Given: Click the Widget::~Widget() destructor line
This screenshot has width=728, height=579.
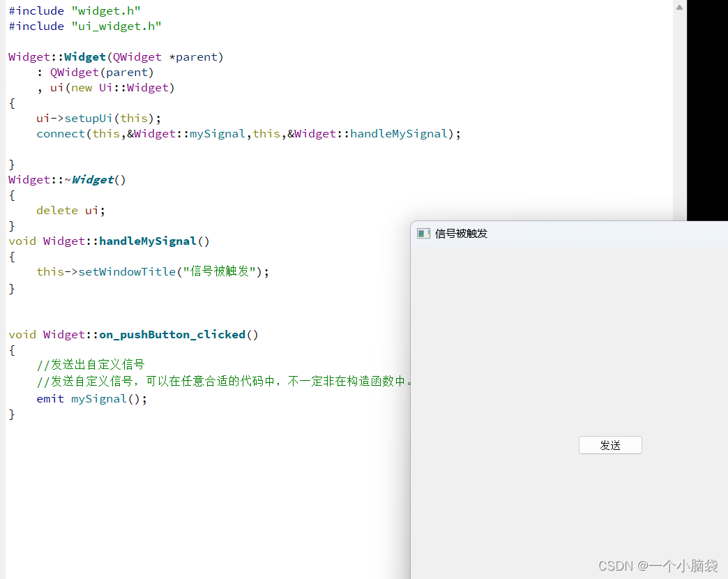Looking at the screenshot, I should coord(68,180).
